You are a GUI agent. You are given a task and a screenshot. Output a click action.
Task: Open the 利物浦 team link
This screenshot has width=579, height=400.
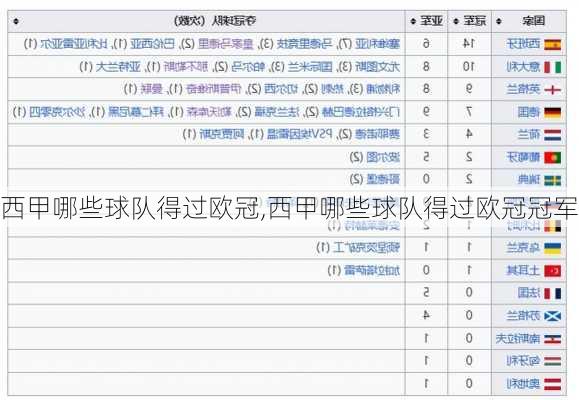pyautogui.click(x=383, y=89)
